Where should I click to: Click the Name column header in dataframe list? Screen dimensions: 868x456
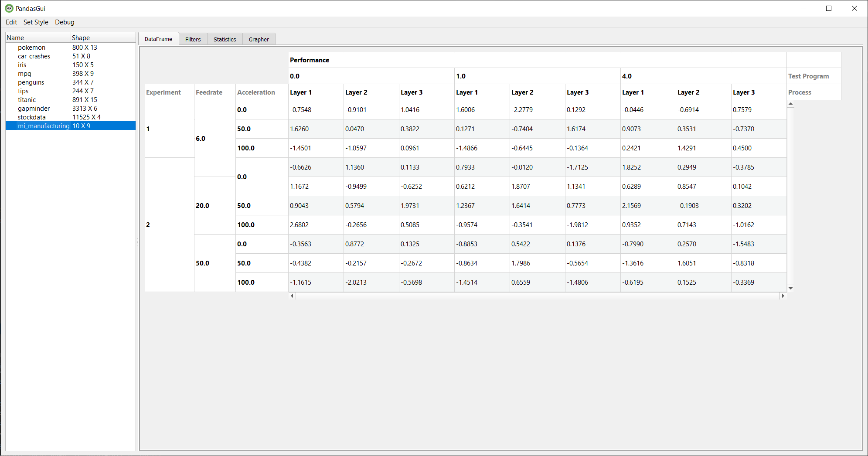38,37
